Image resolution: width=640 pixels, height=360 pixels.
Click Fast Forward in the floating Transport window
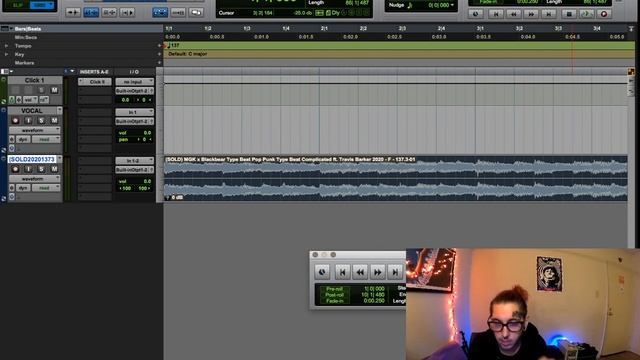coord(378,272)
